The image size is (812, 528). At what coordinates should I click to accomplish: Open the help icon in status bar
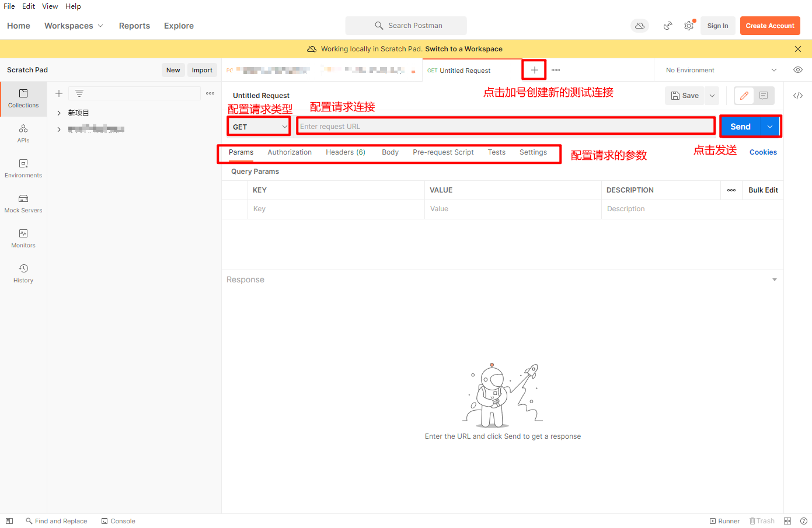click(x=804, y=521)
